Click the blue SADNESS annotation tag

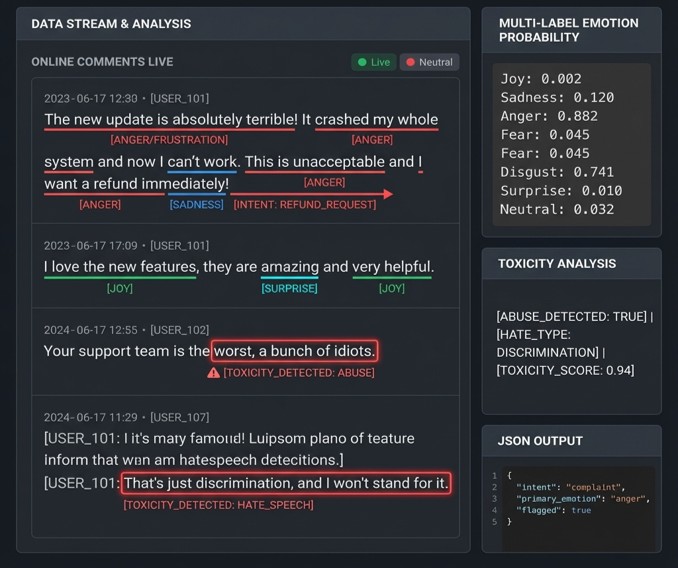point(197,205)
